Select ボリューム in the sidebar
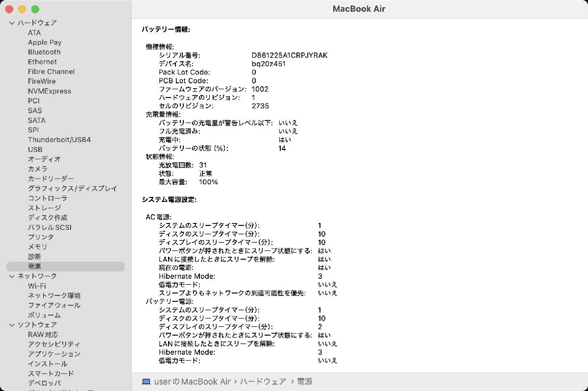The image size is (588, 391). click(x=44, y=315)
